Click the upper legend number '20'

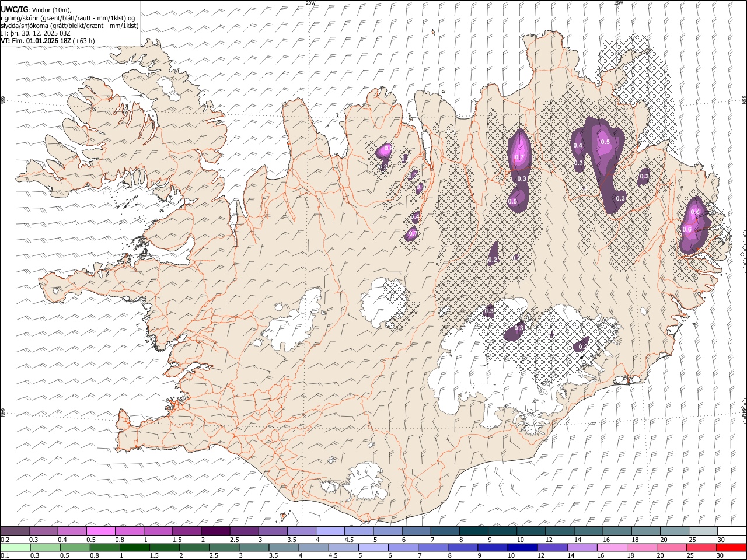point(664,539)
